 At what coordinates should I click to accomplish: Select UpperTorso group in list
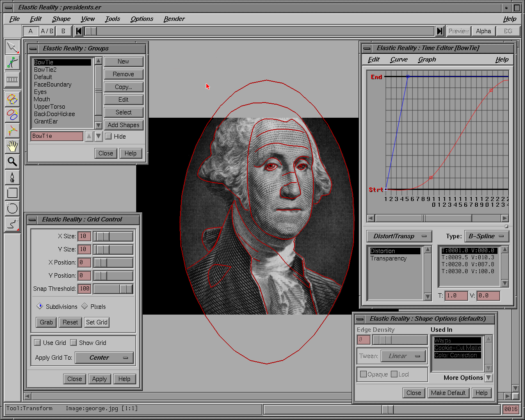(x=62, y=107)
